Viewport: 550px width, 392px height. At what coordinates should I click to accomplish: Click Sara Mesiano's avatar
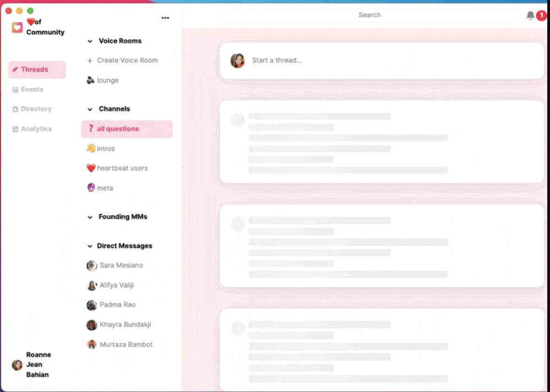pyautogui.click(x=91, y=265)
